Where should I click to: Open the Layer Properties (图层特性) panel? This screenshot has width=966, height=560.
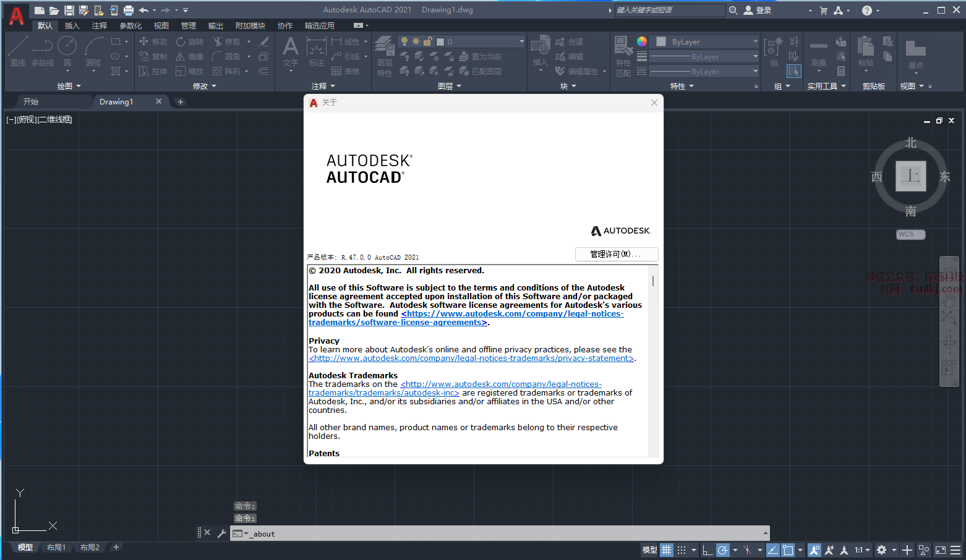pos(384,56)
